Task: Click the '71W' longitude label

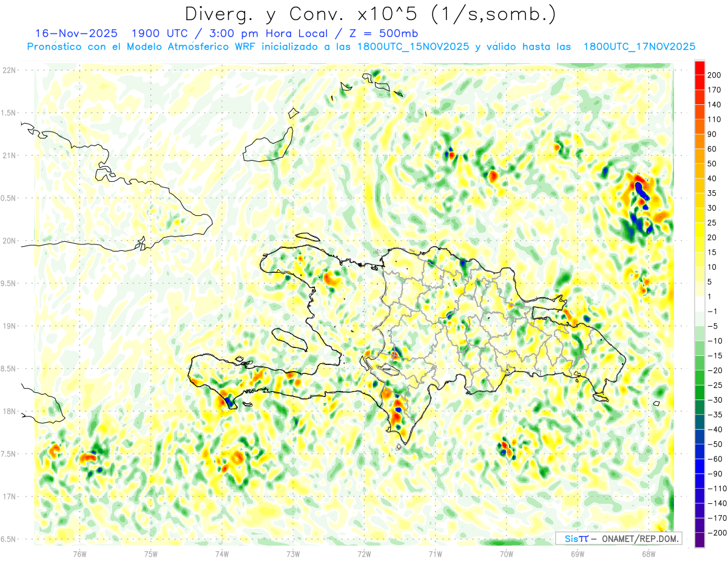Action: [435, 554]
